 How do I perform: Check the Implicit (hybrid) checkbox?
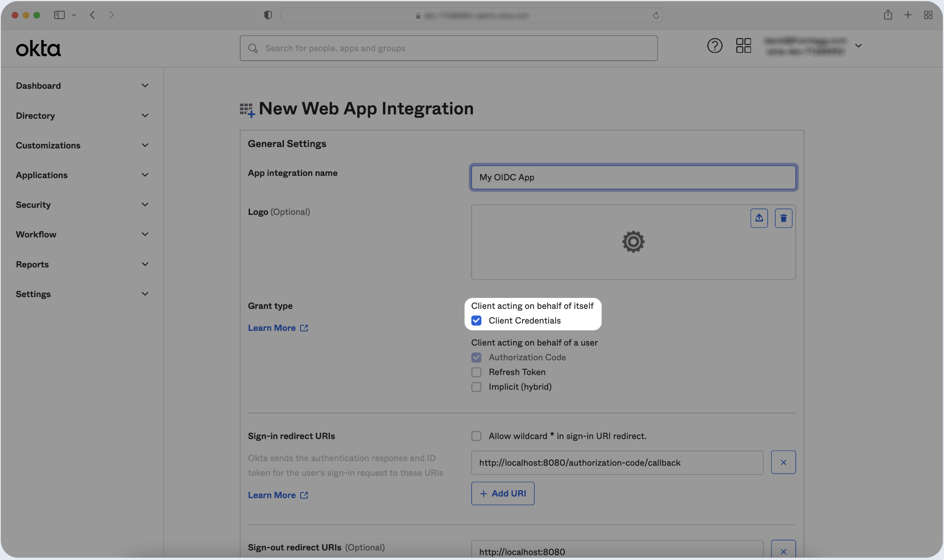click(x=476, y=387)
